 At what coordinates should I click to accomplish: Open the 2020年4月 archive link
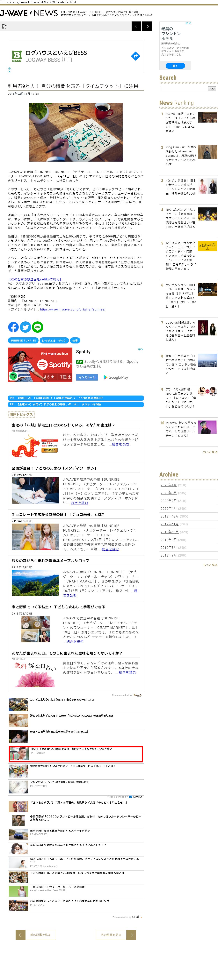pos(168,485)
